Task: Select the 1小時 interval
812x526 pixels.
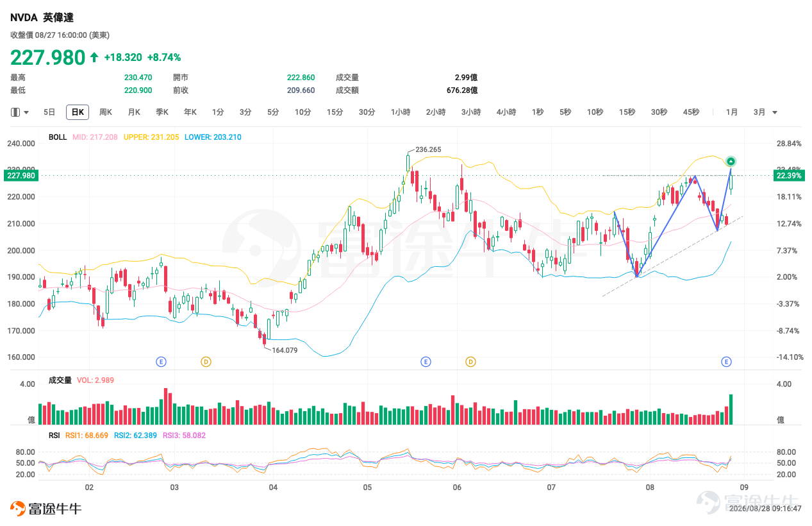Action: [401, 112]
